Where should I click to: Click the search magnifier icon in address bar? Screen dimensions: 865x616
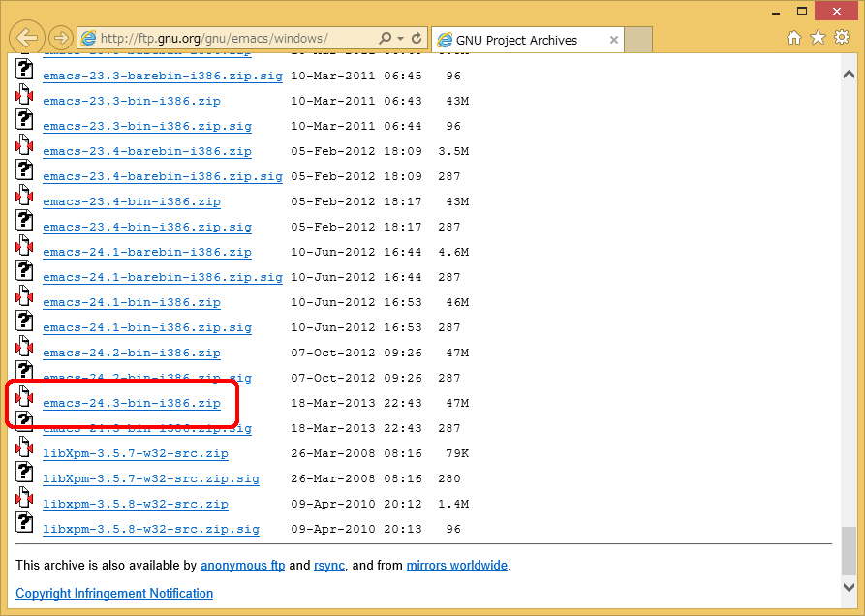[386, 38]
